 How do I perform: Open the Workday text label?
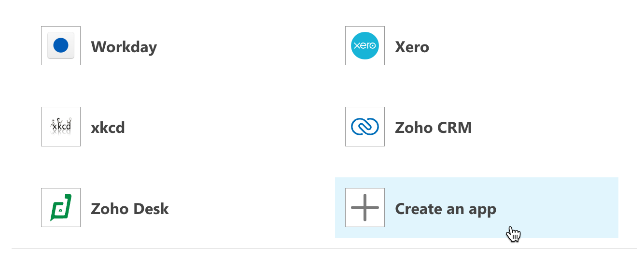point(124,47)
